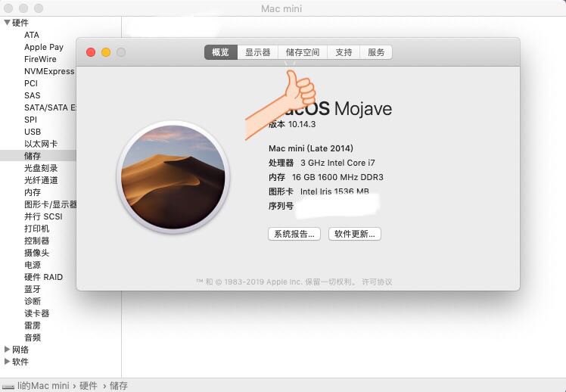Viewport: 566px width, 392px height.
Task: Select 以太网卡 in sidebar
Action: [41, 144]
